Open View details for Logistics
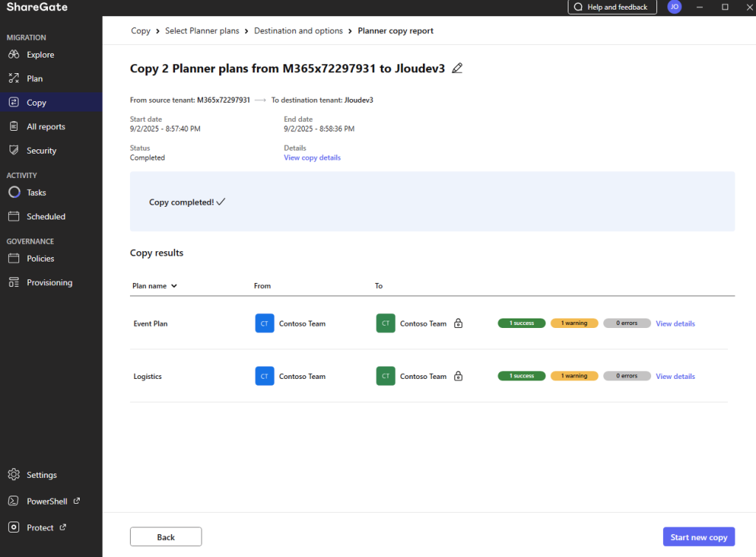This screenshot has width=756, height=557. (675, 376)
